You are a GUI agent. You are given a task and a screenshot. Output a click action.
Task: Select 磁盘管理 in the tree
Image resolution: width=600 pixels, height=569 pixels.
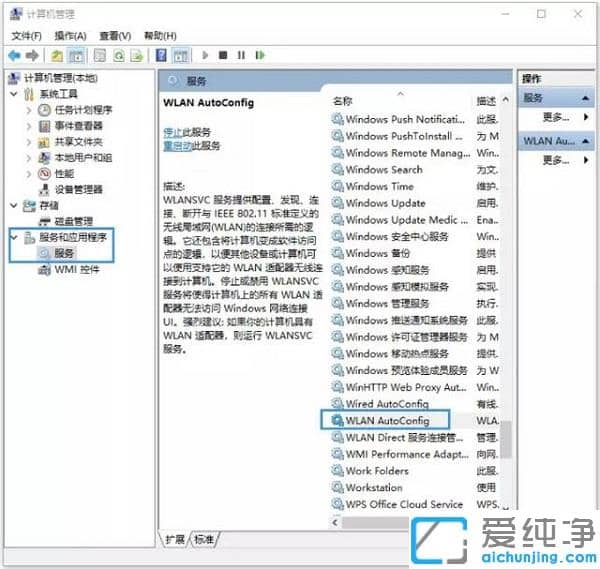[x=66, y=221]
